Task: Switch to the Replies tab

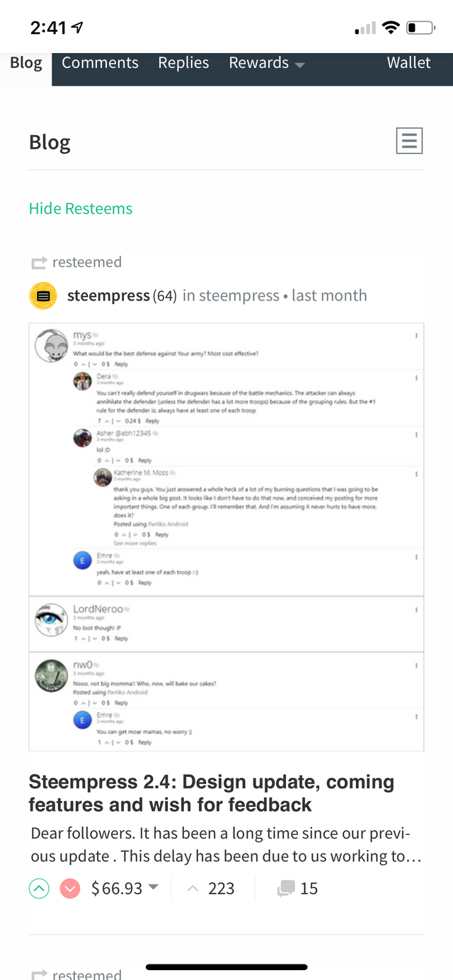Action: [183, 63]
